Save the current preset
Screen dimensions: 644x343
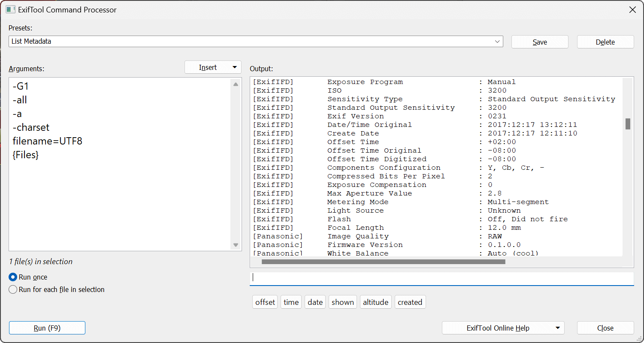[x=540, y=42]
